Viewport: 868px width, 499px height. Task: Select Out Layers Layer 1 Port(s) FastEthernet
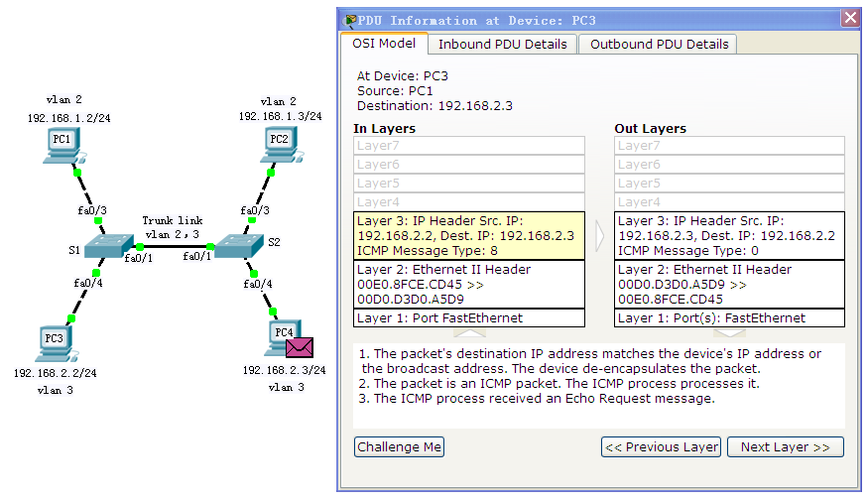tap(729, 317)
